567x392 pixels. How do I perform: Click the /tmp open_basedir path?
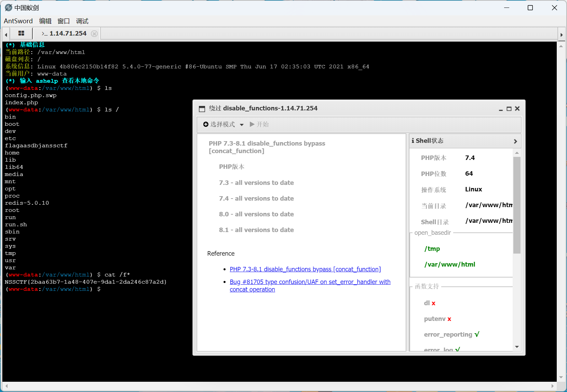pyautogui.click(x=432, y=249)
